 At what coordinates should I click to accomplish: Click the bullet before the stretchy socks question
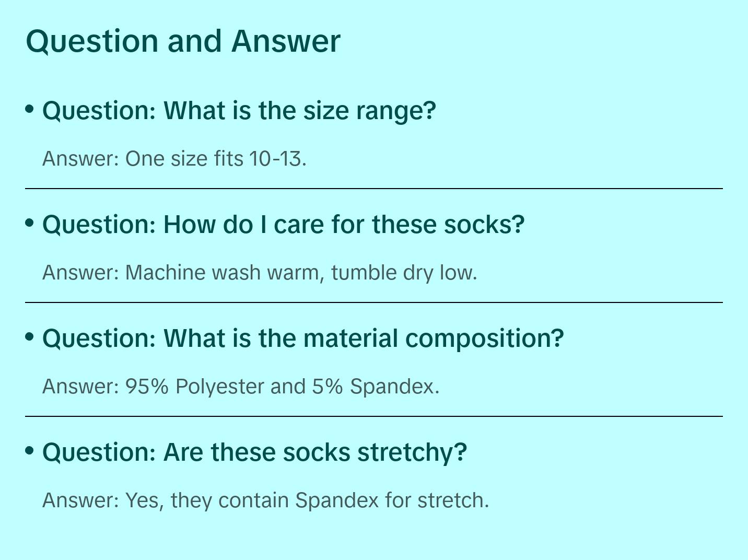(30, 450)
